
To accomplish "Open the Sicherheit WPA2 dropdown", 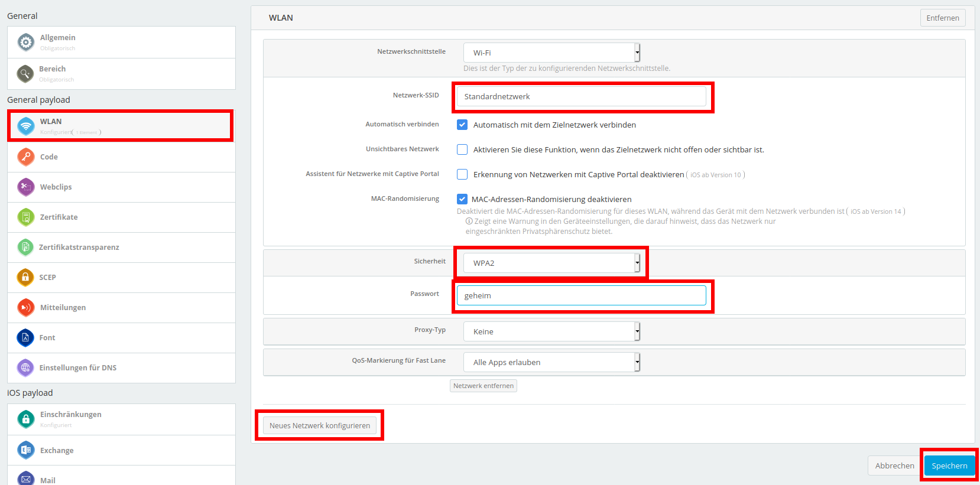I will pyautogui.click(x=551, y=263).
